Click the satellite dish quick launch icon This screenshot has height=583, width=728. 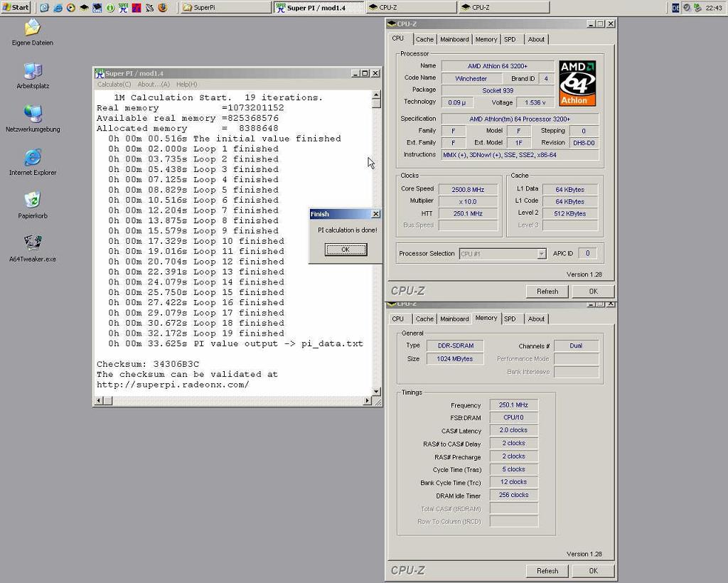(149, 7)
